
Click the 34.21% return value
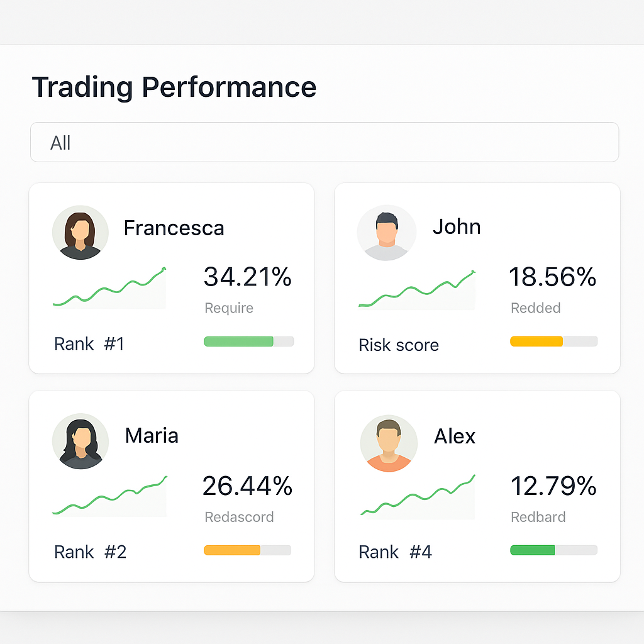(248, 277)
